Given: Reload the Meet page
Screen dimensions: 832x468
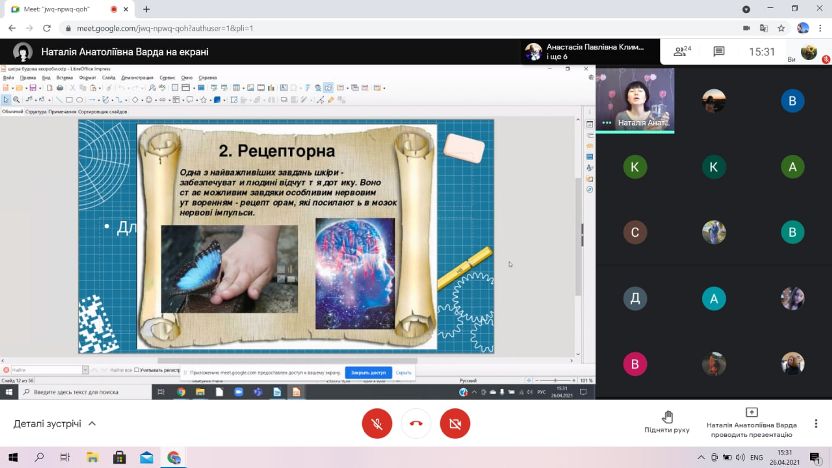Looking at the screenshot, I should click(x=46, y=28).
